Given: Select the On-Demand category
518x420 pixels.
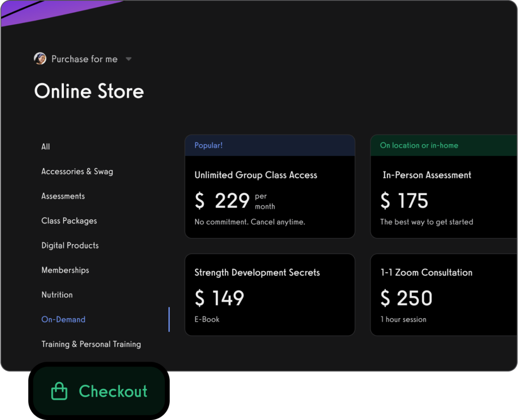Looking at the screenshot, I should coord(63,319).
